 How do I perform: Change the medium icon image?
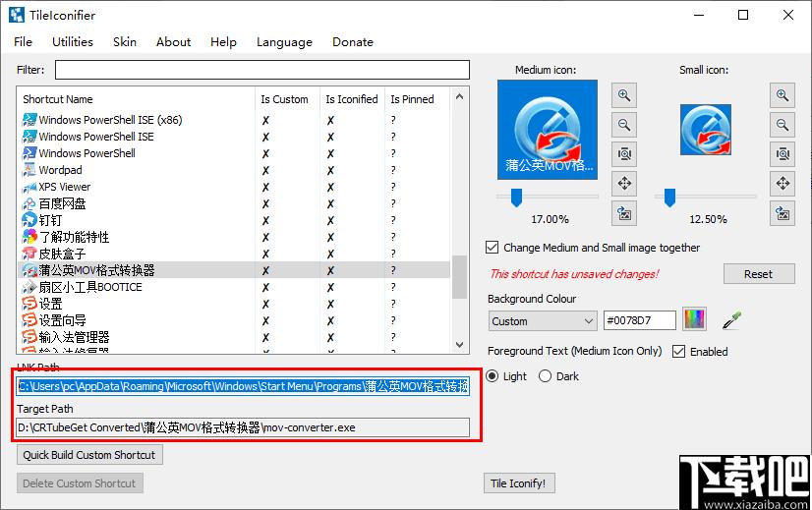click(624, 213)
